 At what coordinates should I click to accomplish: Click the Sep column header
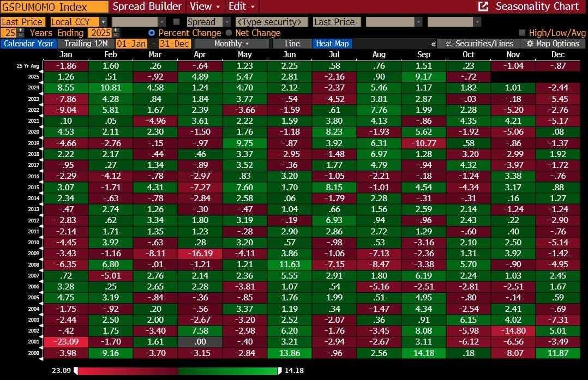click(x=423, y=55)
